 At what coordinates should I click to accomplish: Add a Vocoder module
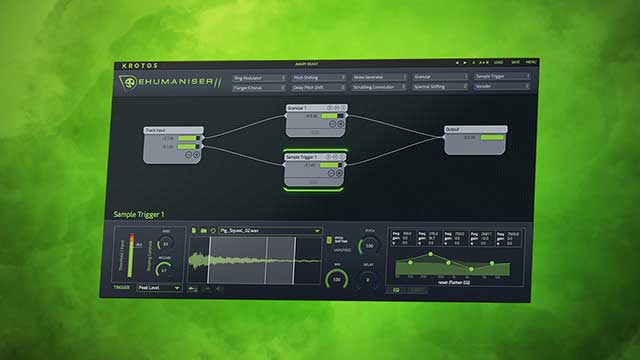502,86
